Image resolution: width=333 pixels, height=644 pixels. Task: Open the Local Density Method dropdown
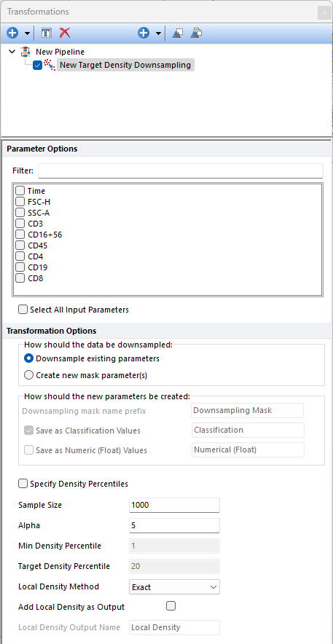tap(174, 587)
